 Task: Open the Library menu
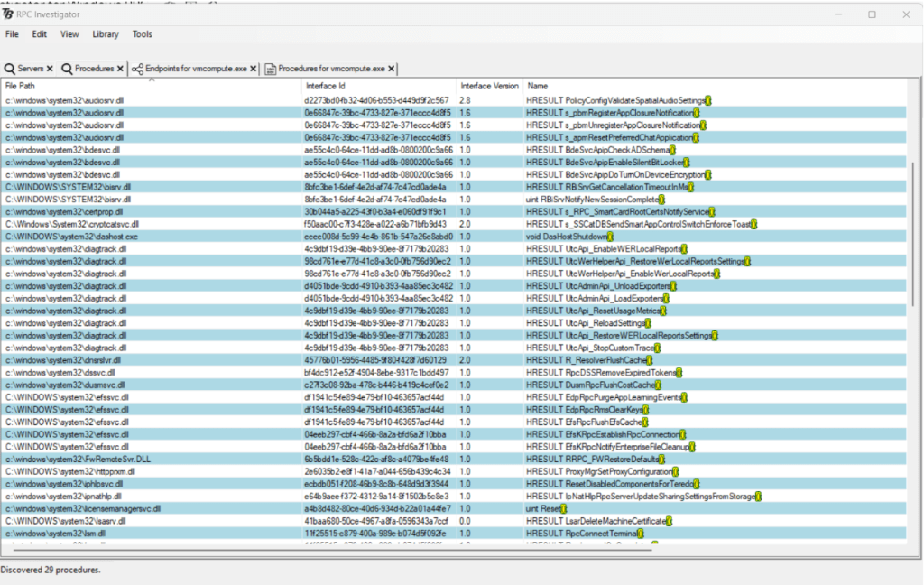(x=105, y=34)
